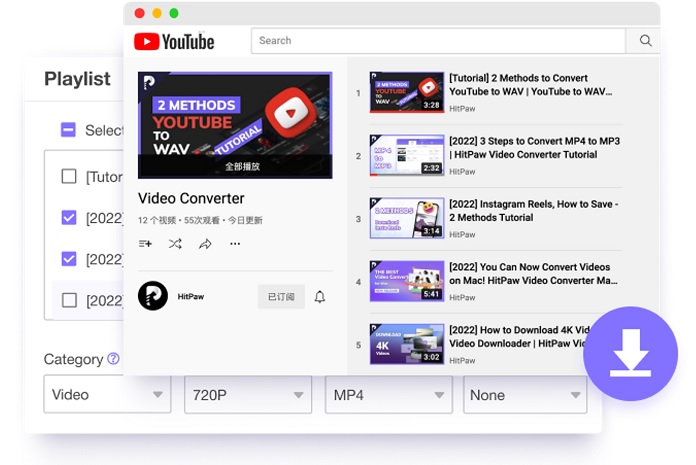Open the 5:41 video converter Mac thumbnail
Screen dimensions: 696x465
point(407,281)
